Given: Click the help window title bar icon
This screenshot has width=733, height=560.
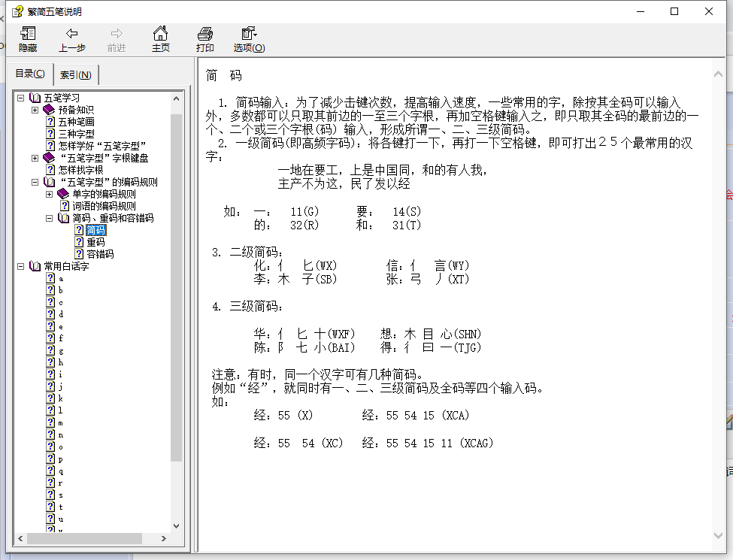Looking at the screenshot, I should point(17,11).
